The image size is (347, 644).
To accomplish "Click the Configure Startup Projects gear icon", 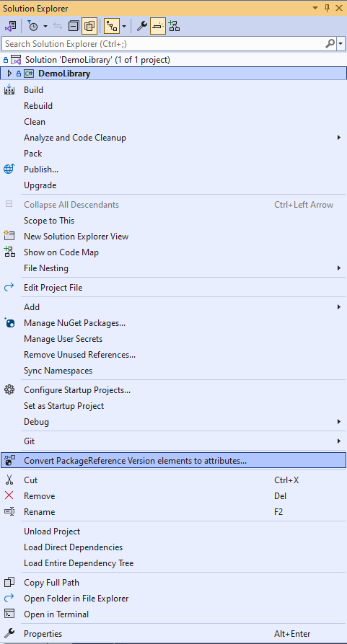I will 9,389.
